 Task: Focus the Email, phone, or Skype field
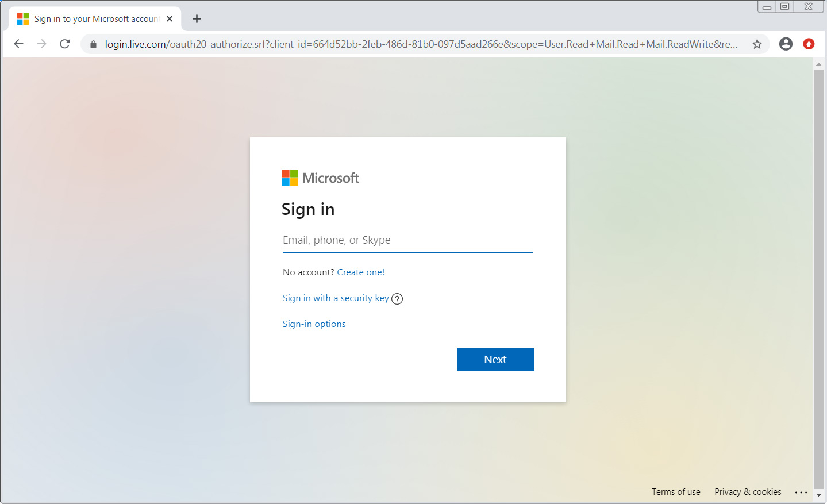[x=407, y=240]
